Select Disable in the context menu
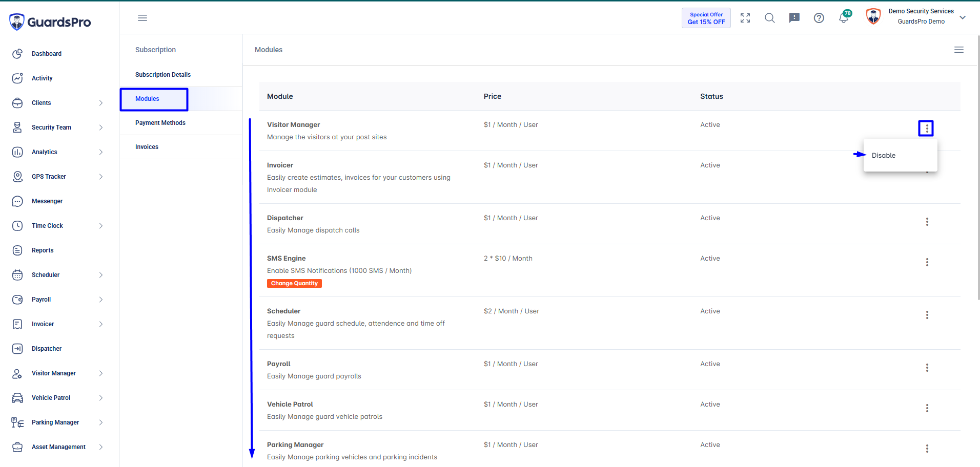Screen dimensions: 980x467 tap(884, 155)
